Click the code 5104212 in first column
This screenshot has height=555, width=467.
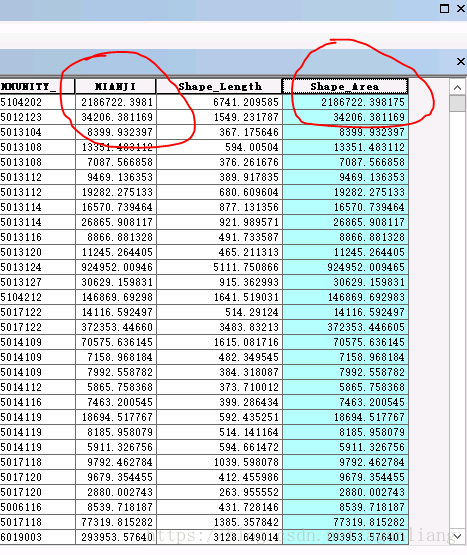tap(37, 297)
